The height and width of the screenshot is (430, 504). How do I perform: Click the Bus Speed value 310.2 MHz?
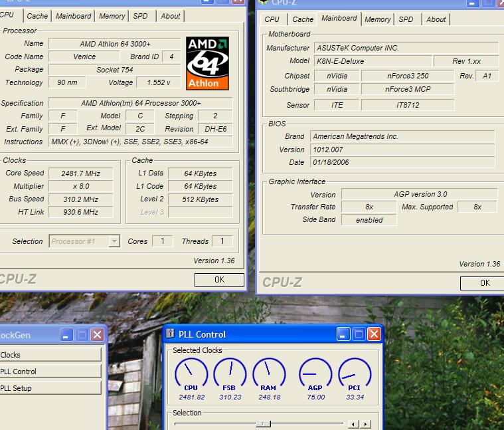(x=80, y=199)
